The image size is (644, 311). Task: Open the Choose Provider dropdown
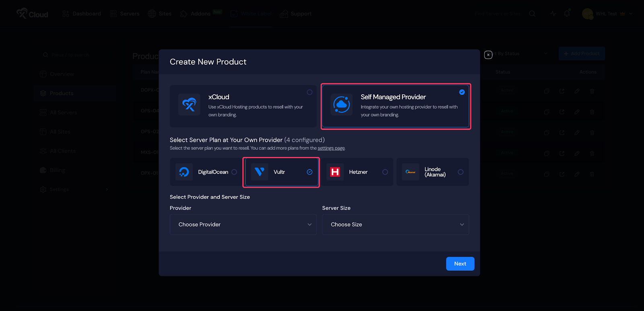pyautogui.click(x=243, y=224)
